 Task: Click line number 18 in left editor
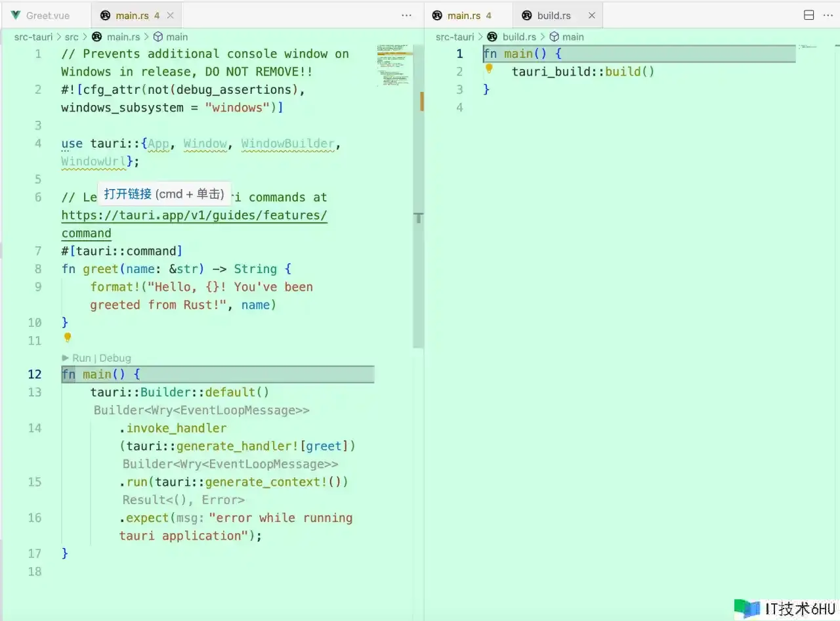pyautogui.click(x=35, y=572)
